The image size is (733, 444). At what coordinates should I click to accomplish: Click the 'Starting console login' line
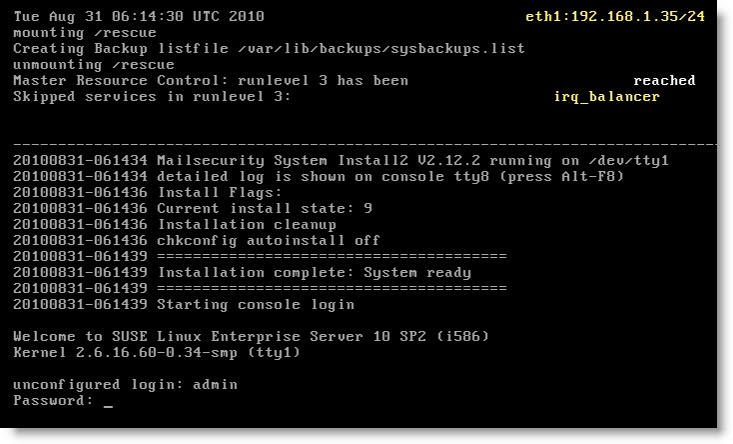pos(184,304)
